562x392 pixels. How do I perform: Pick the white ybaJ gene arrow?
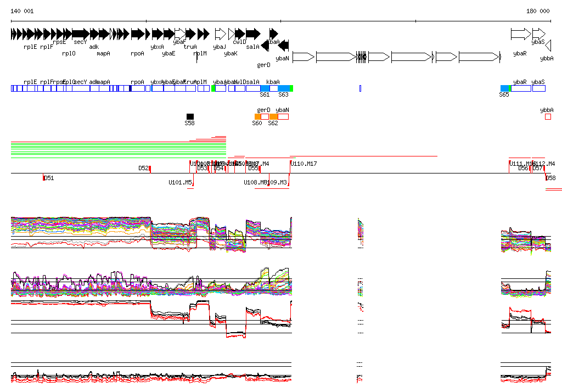(221, 34)
